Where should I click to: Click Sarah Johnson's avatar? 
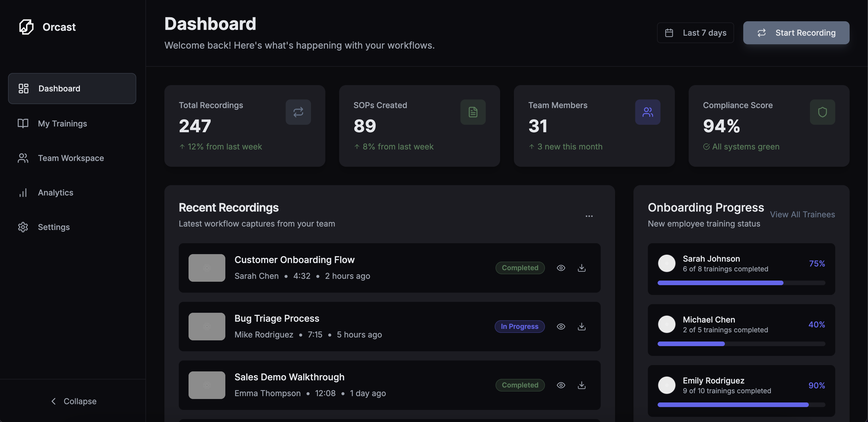667,263
